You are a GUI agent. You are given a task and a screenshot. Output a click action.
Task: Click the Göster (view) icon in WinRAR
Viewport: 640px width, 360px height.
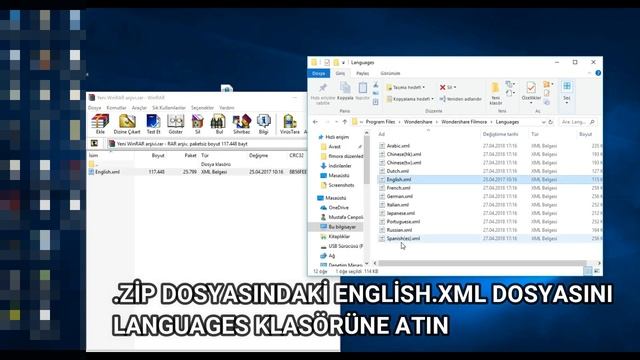point(176,124)
